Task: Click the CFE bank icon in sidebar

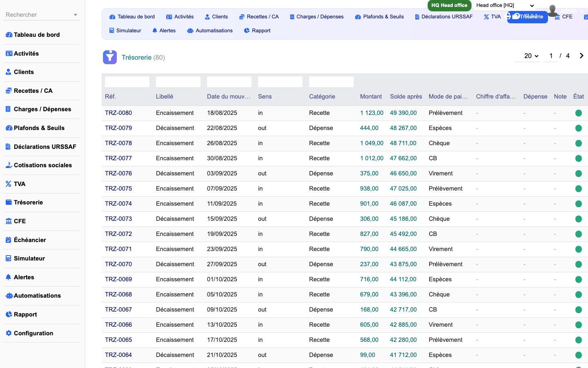Action: pos(9,221)
